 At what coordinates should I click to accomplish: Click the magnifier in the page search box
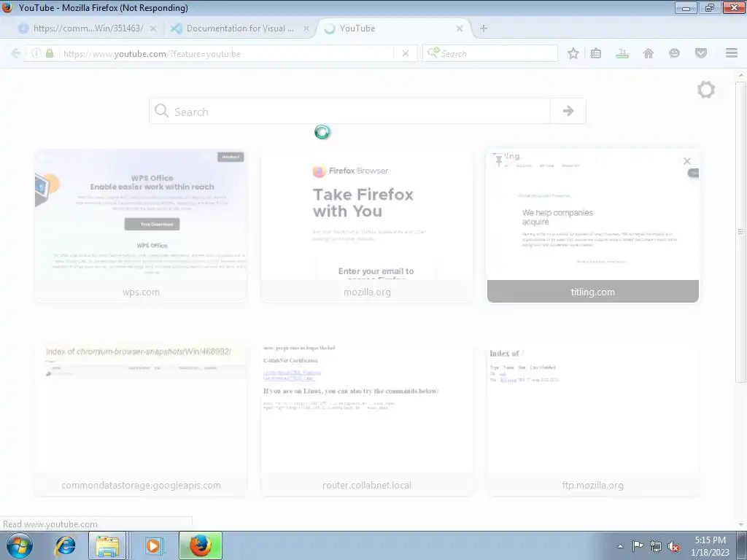click(x=161, y=111)
